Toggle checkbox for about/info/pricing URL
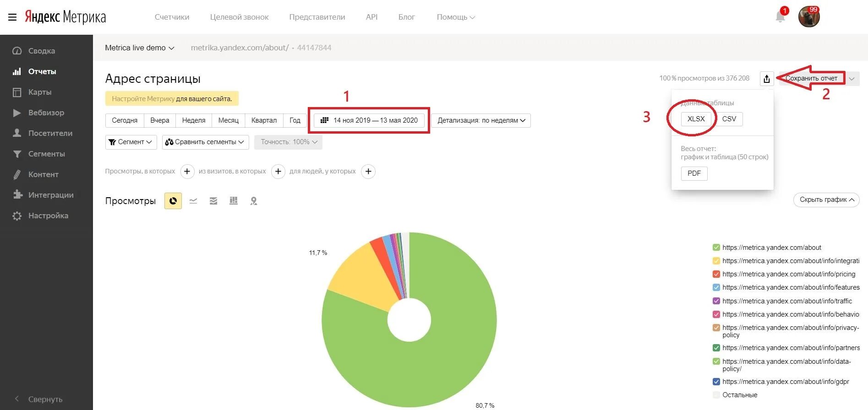The height and width of the screenshot is (410, 868). (x=716, y=274)
